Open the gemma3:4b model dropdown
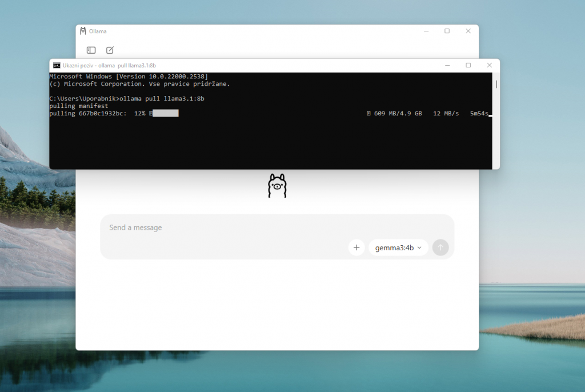Image resolution: width=585 pixels, height=392 pixels. (398, 247)
